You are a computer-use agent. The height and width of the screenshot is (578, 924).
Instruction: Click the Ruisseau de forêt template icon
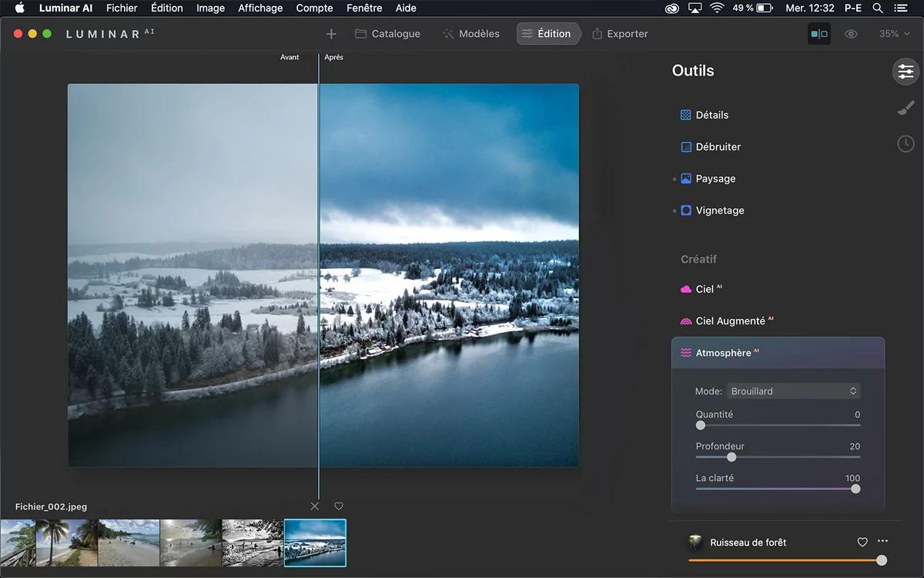click(695, 543)
